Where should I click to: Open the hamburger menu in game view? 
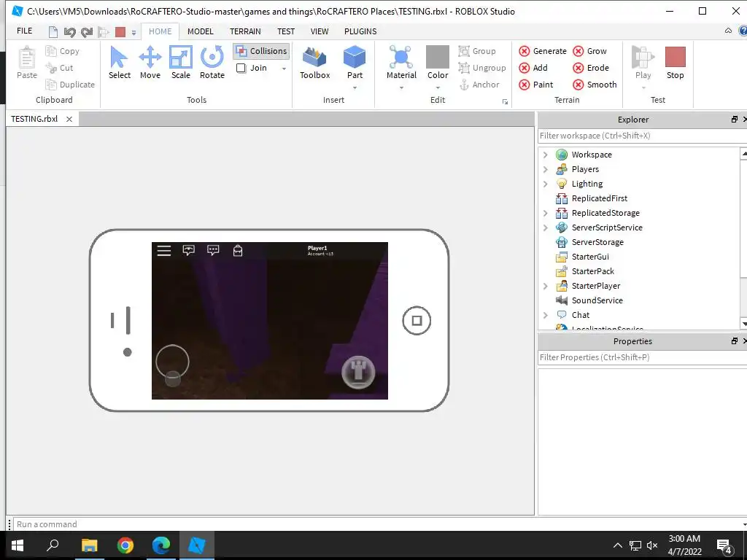tap(164, 251)
